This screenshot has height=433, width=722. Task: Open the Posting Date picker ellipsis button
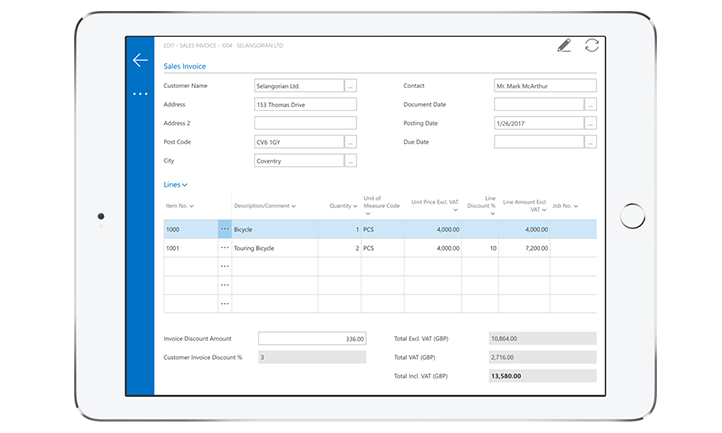click(590, 123)
